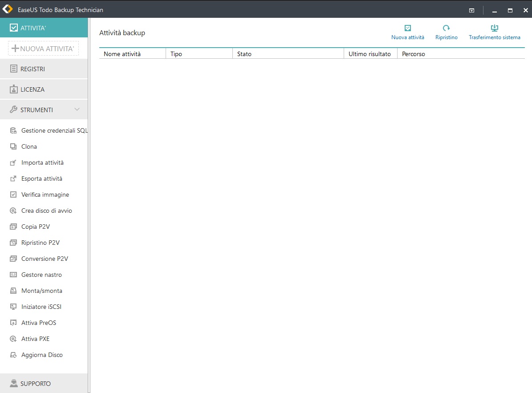Click the Monta/smonta icon

[13, 291]
